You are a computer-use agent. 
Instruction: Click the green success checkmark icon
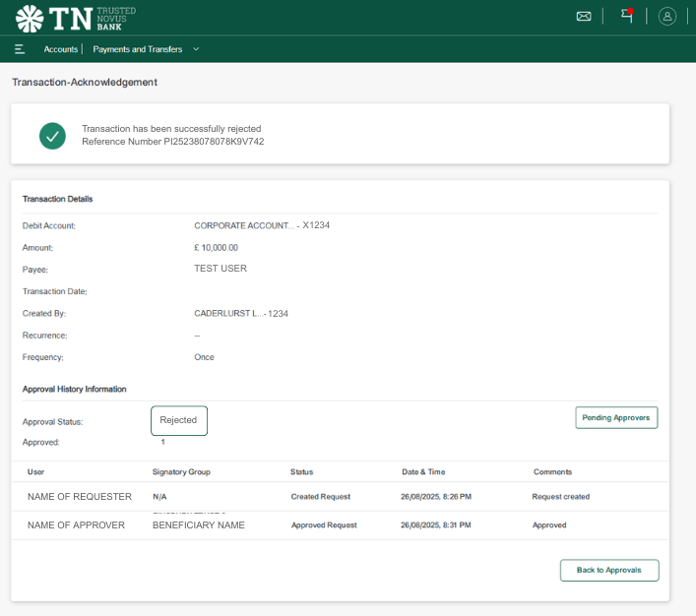[52, 136]
